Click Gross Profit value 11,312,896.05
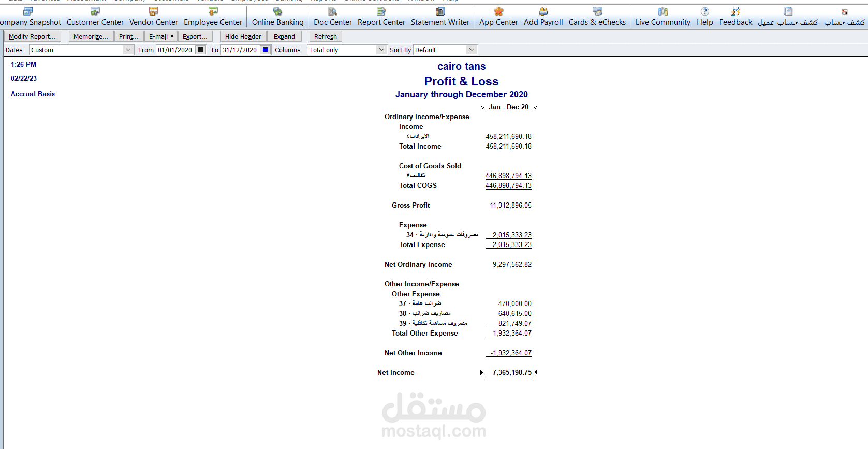The height and width of the screenshot is (449, 868). point(510,205)
